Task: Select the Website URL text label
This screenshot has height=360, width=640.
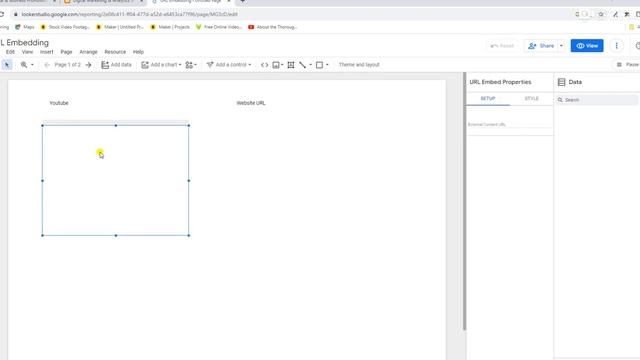Action: [x=251, y=103]
